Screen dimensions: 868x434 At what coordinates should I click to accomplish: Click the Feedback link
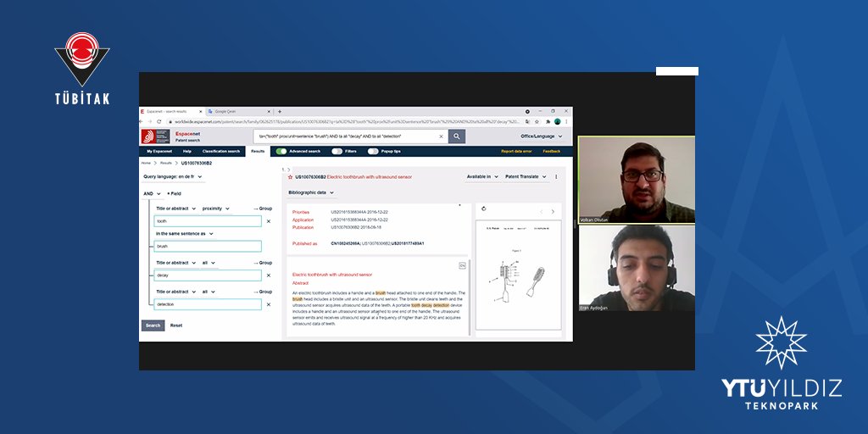point(551,151)
